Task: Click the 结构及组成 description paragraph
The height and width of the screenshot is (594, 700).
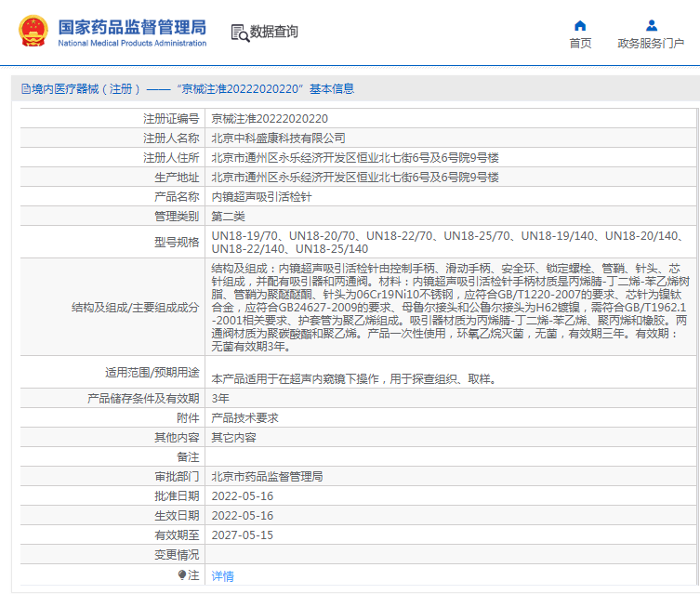Action: (451, 307)
